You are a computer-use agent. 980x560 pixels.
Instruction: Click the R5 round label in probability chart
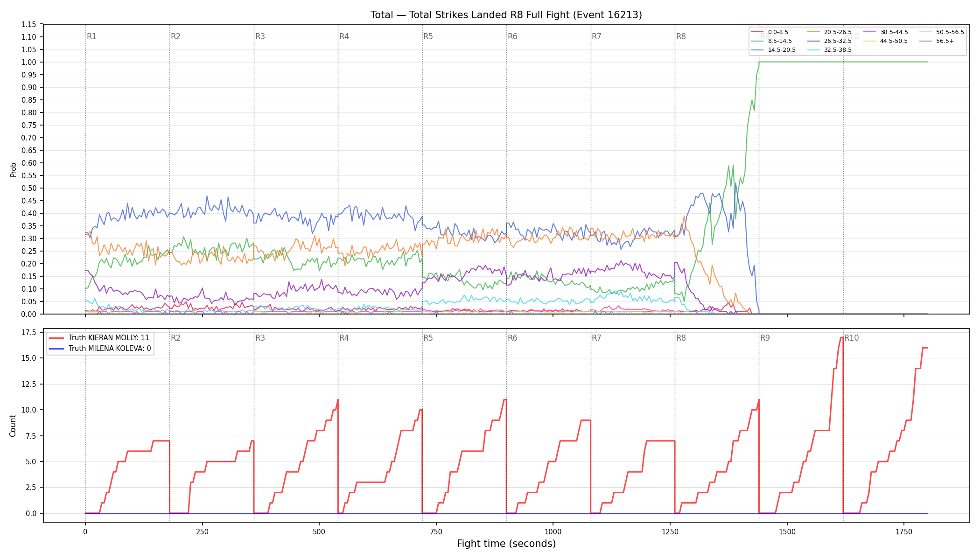coord(428,36)
